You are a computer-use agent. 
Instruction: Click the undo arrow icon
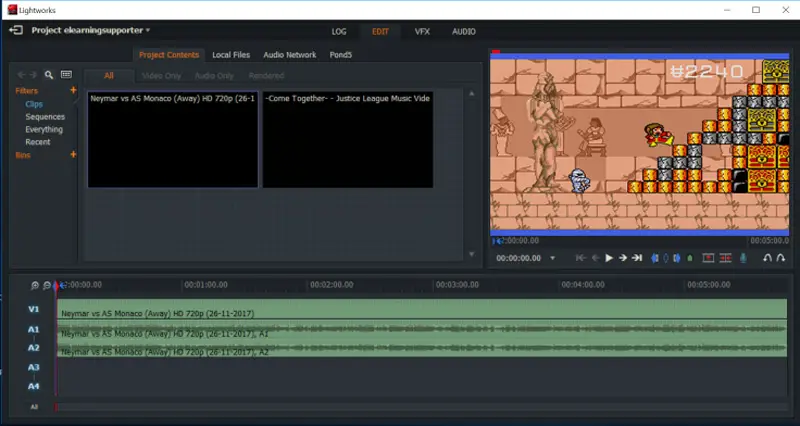click(x=767, y=258)
